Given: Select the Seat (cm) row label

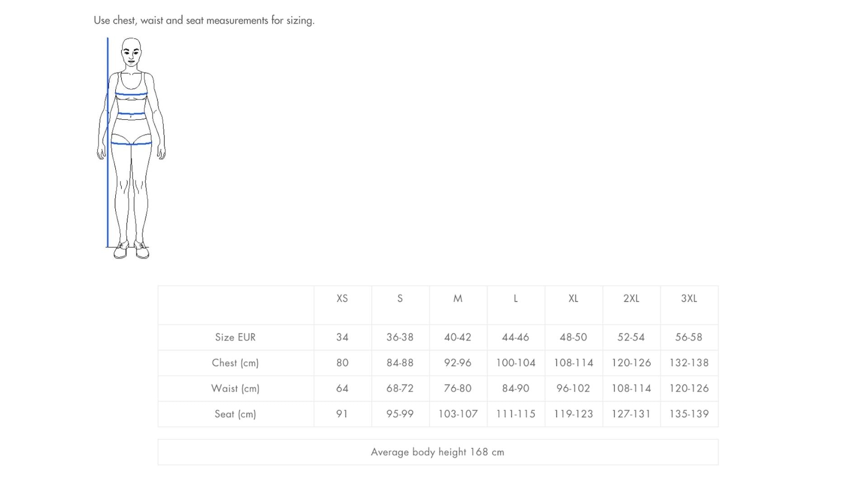Looking at the screenshot, I should (235, 414).
